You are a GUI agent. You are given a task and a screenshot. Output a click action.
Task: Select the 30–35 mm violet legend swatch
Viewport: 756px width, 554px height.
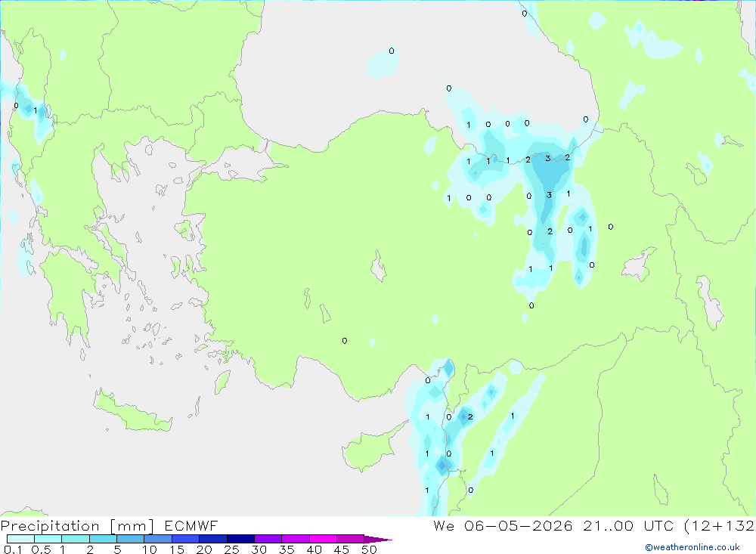pyautogui.click(x=268, y=539)
